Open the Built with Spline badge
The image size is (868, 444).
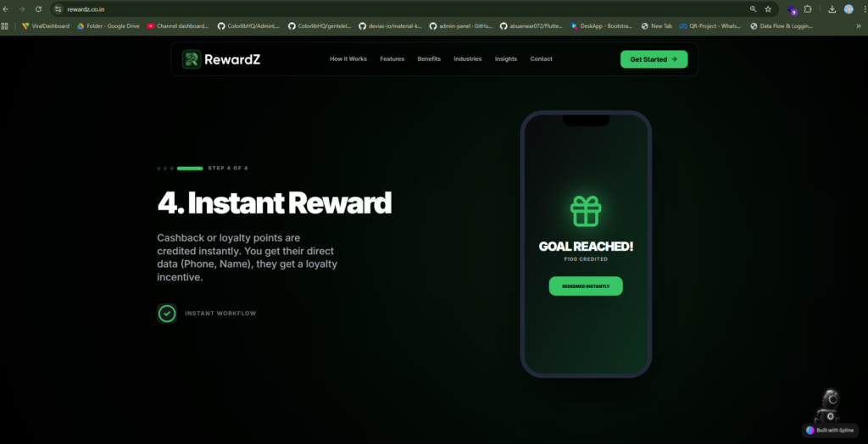tap(830, 430)
